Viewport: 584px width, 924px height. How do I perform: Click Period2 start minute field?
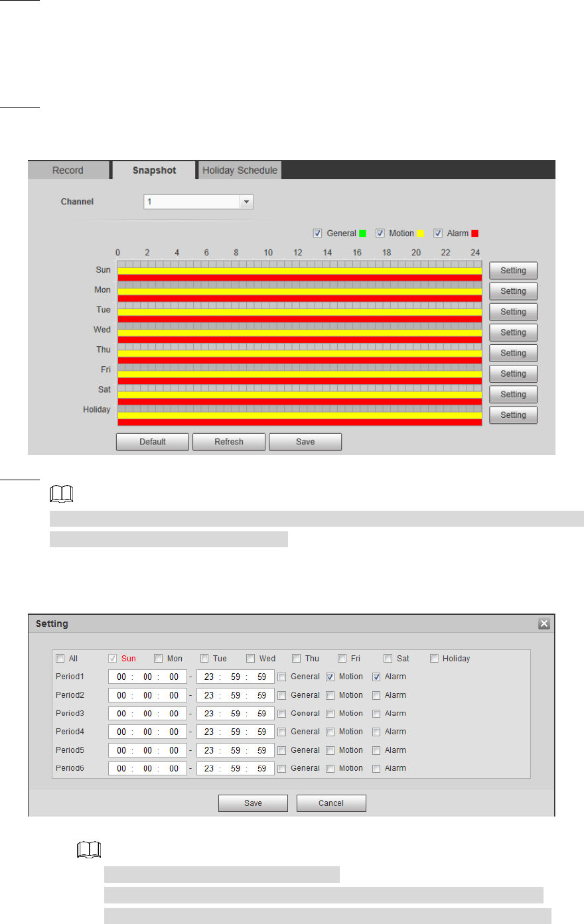pos(147,696)
